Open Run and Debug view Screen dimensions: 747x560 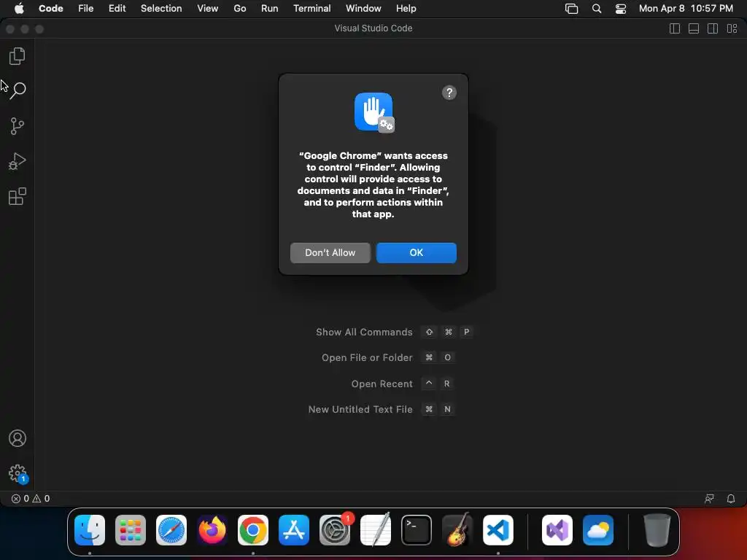18,161
